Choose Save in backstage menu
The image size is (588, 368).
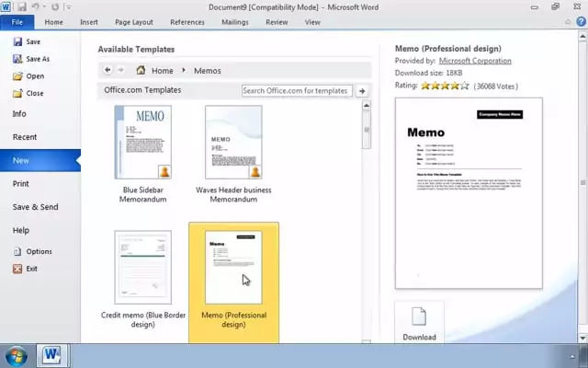pyautogui.click(x=27, y=41)
